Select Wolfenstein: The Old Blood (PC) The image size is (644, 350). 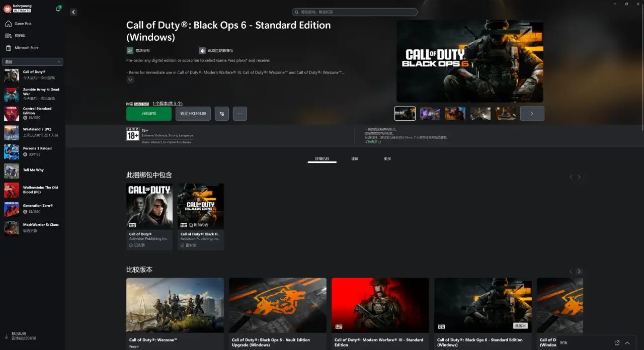(x=32, y=190)
